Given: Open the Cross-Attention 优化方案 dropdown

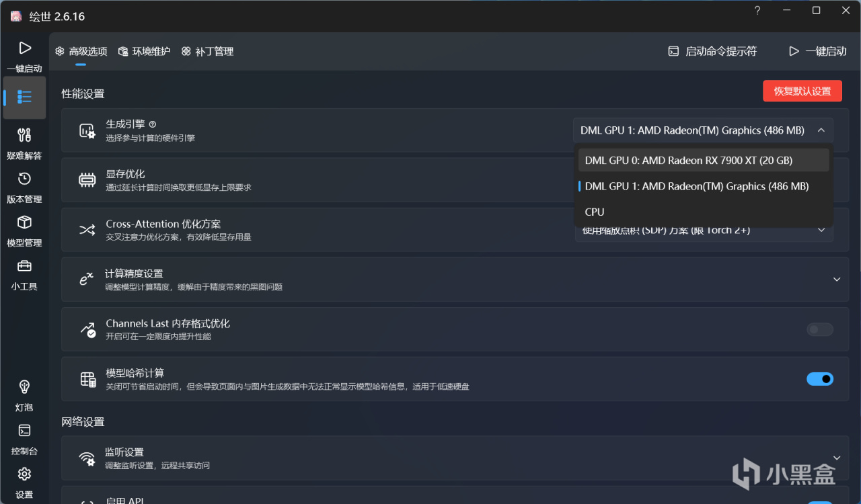Looking at the screenshot, I should click(704, 230).
